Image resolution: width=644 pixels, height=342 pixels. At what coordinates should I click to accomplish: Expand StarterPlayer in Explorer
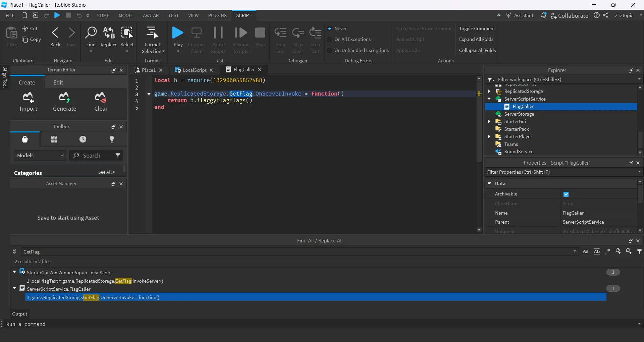point(489,136)
